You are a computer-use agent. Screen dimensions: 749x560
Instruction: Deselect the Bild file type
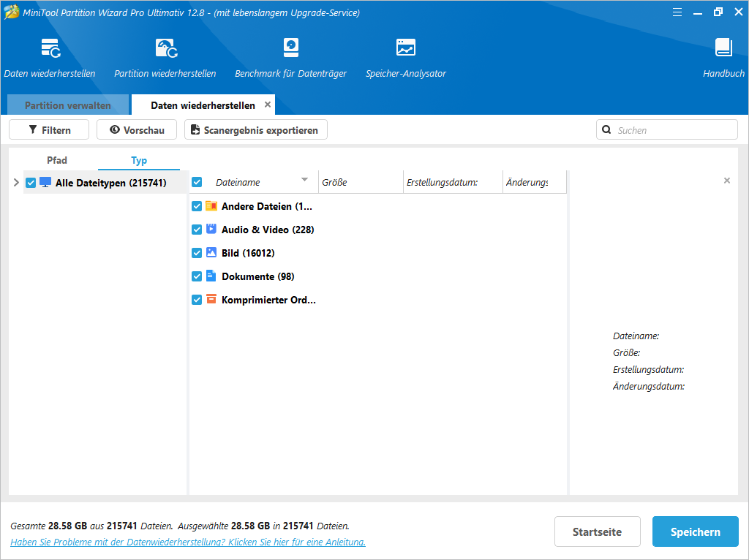click(x=197, y=252)
